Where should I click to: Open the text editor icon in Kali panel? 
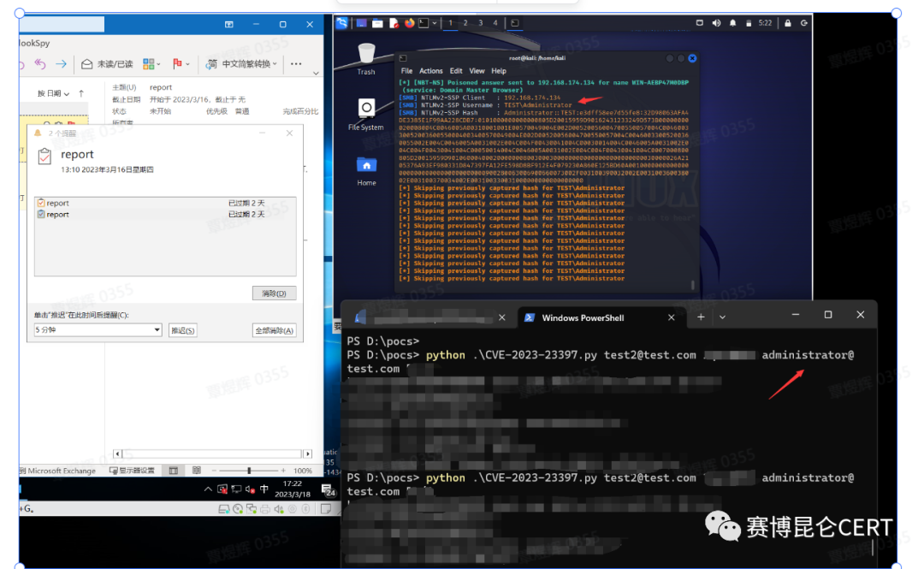click(393, 23)
